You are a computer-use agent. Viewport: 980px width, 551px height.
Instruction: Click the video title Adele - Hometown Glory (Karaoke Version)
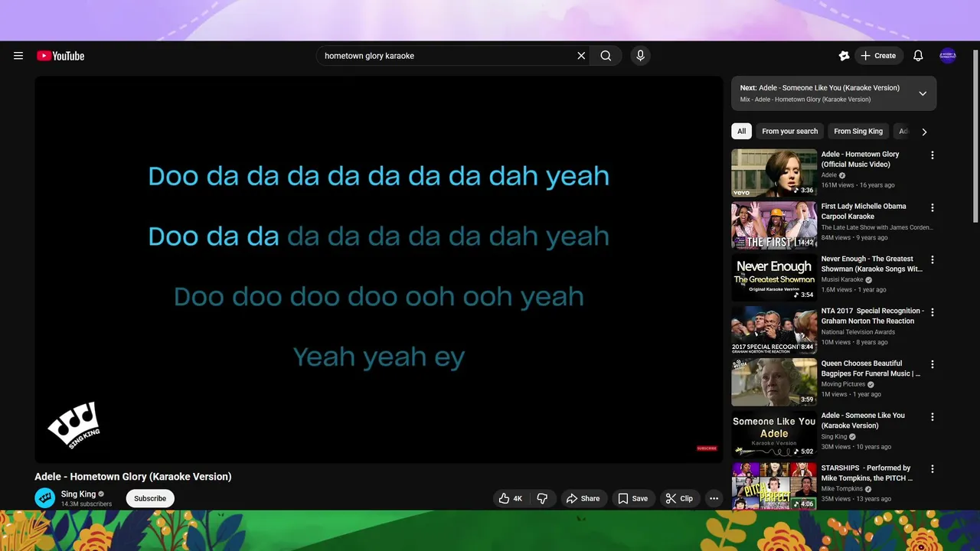[133, 477]
